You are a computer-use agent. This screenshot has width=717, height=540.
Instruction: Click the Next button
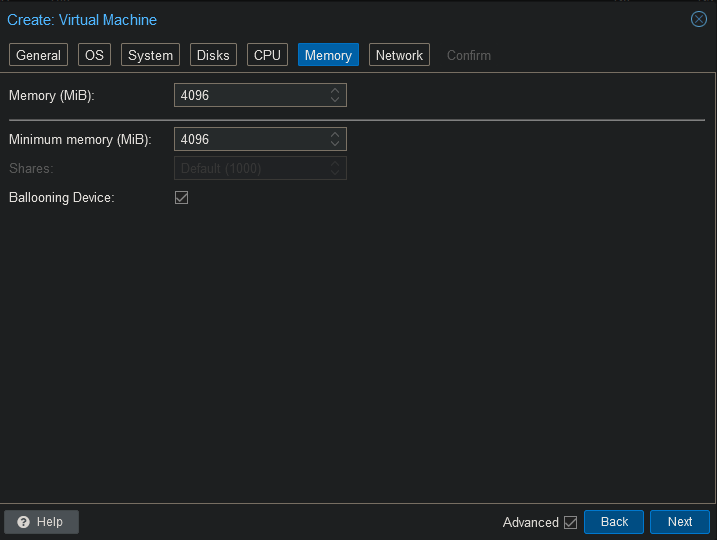(x=680, y=522)
